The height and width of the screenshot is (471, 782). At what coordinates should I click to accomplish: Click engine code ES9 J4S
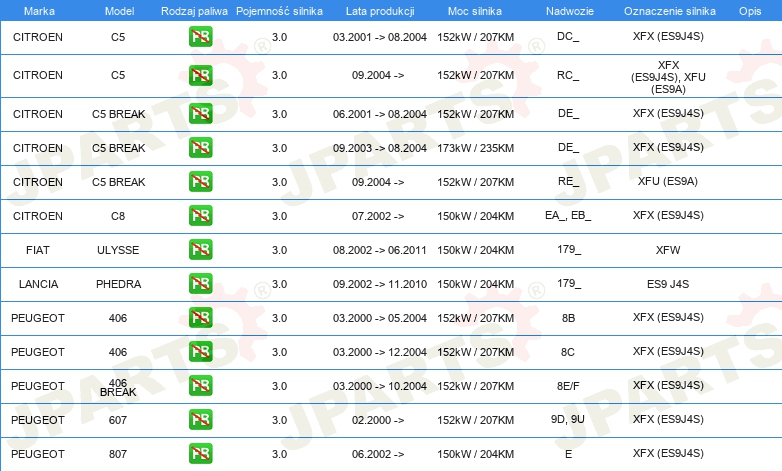[x=668, y=284]
